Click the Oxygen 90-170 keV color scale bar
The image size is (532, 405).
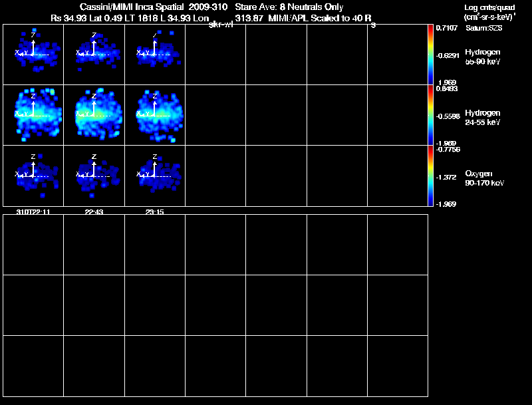tap(430, 176)
